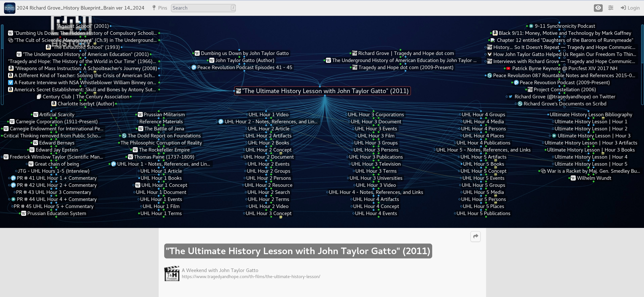
Task: Open UHL Hour 3 Television node
Action: pyautogui.click(x=376, y=164)
